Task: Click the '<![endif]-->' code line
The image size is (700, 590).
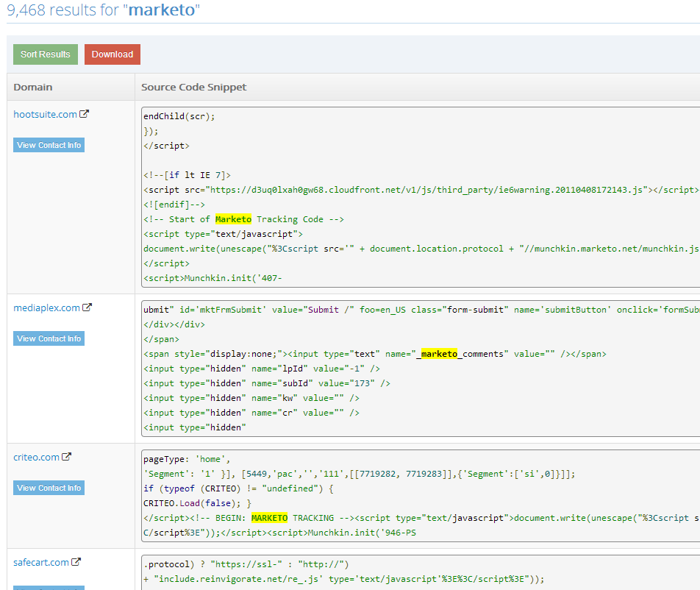Action: pyautogui.click(x=174, y=205)
